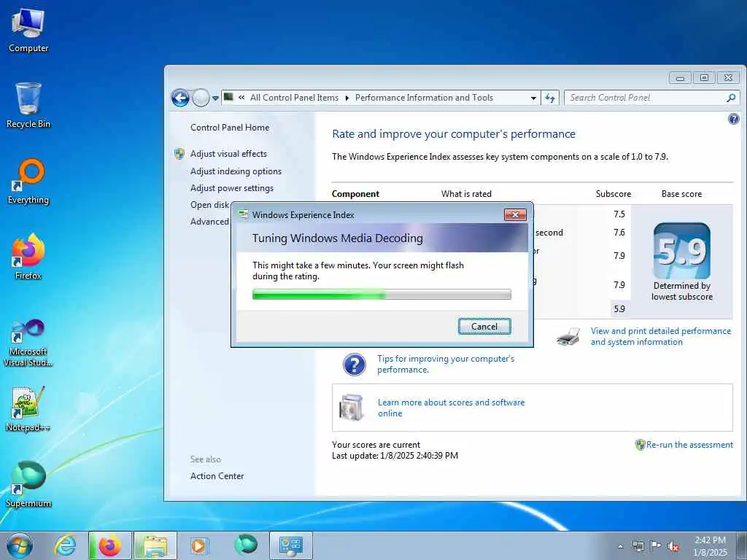
Task: Click the Forward navigation arrow
Action: pos(201,98)
